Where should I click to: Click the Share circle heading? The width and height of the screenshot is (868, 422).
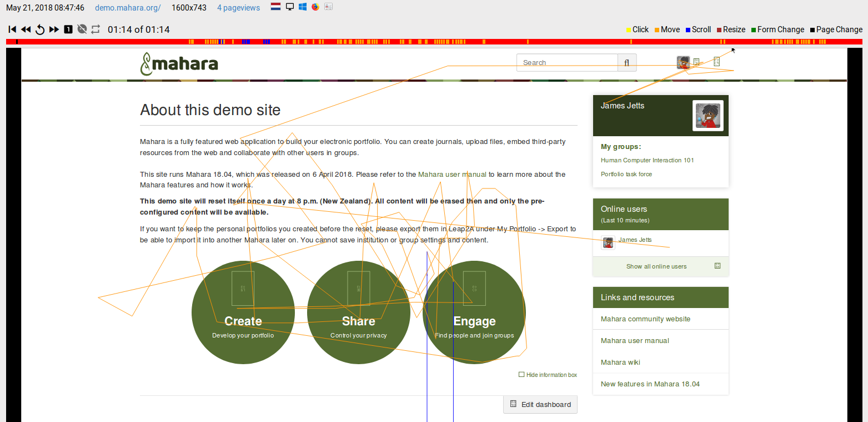[359, 321]
